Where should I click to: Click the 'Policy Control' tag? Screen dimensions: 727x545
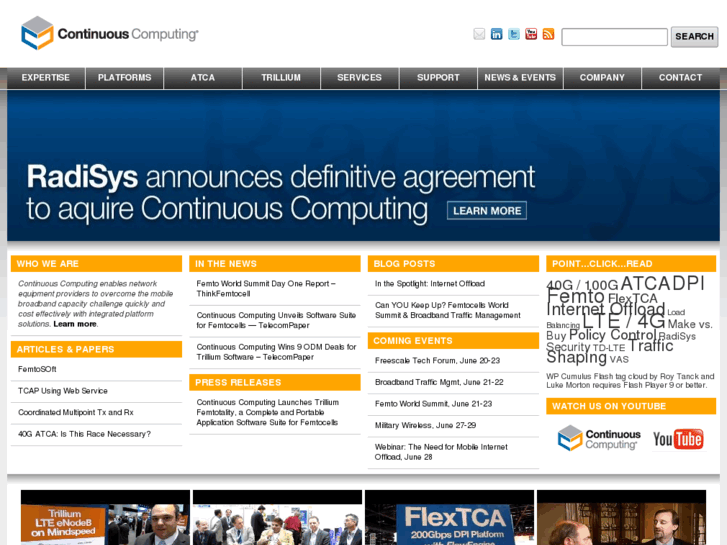tap(612, 334)
